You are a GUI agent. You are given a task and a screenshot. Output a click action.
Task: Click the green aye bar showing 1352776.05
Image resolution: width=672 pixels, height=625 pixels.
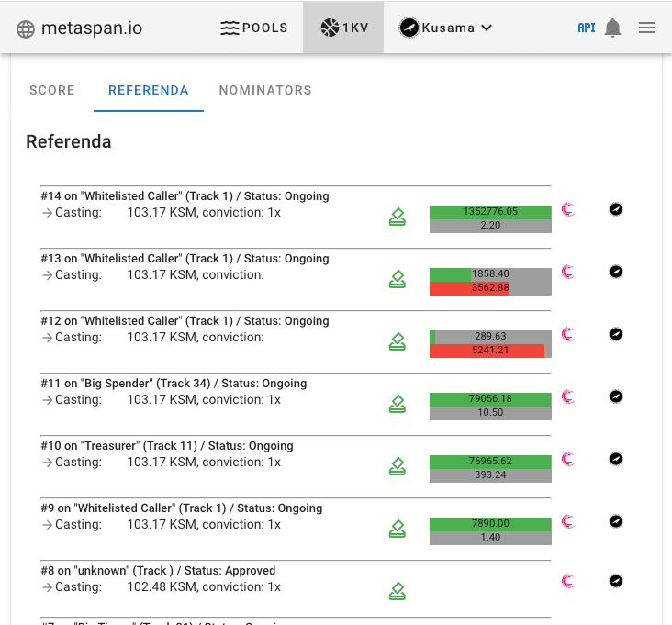click(x=490, y=212)
